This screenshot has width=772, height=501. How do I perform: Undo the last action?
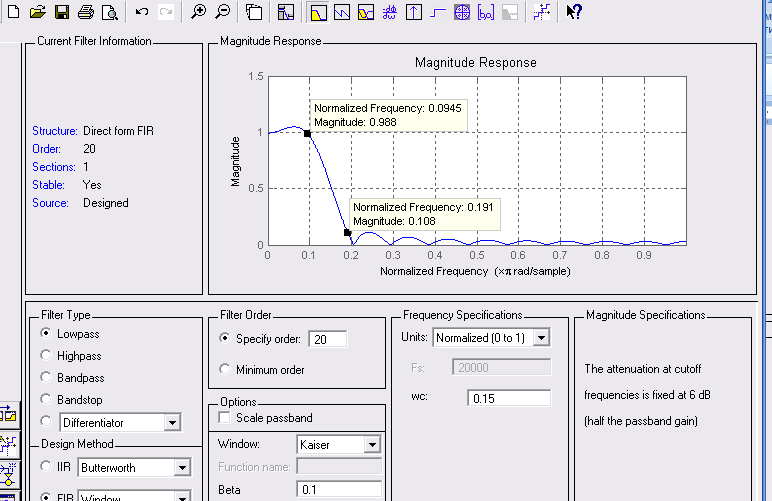(x=142, y=11)
